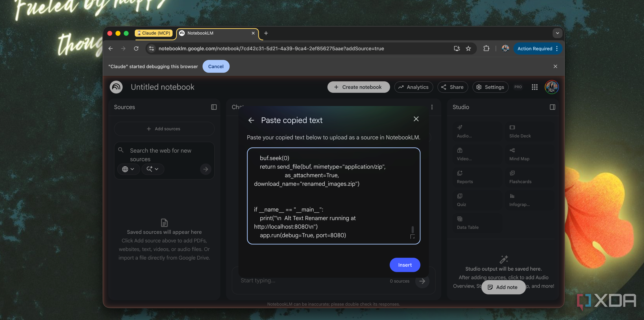This screenshot has width=644, height=320.
Task: Click Insert to add pasted text
Action: (x=405, y=265)
